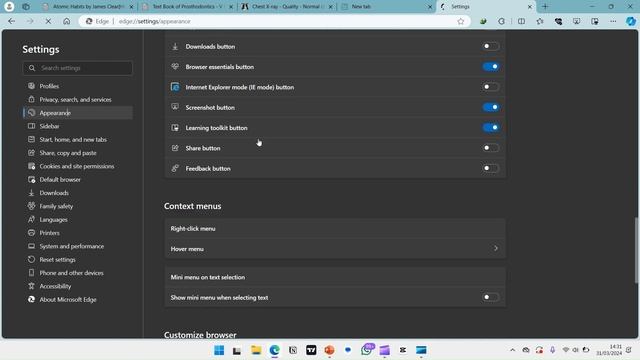Click the settings page vertical scrollbar
The width and height of the screenshot is (640, 360).
coord(636,250)
